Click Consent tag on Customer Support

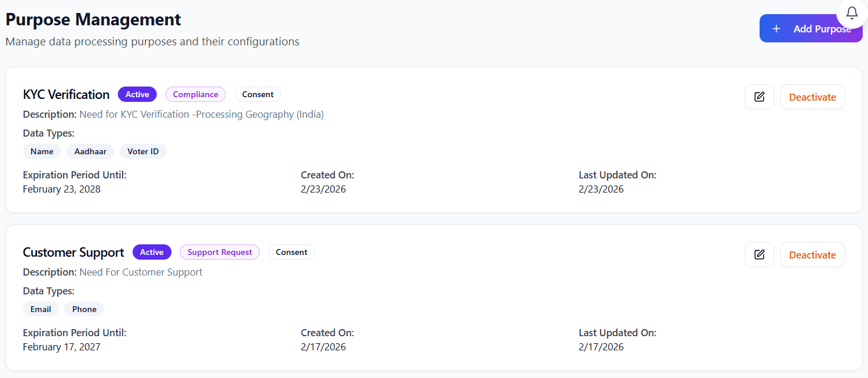(x=291, y=252)
